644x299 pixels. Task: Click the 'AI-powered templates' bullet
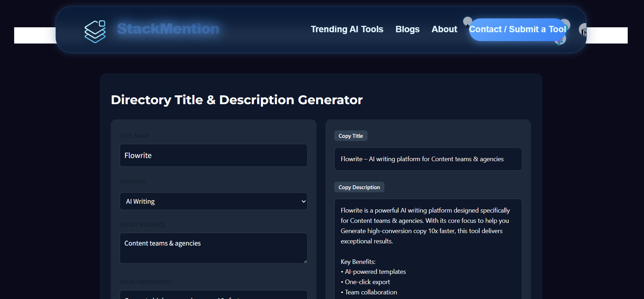click(x=373, y=272)
